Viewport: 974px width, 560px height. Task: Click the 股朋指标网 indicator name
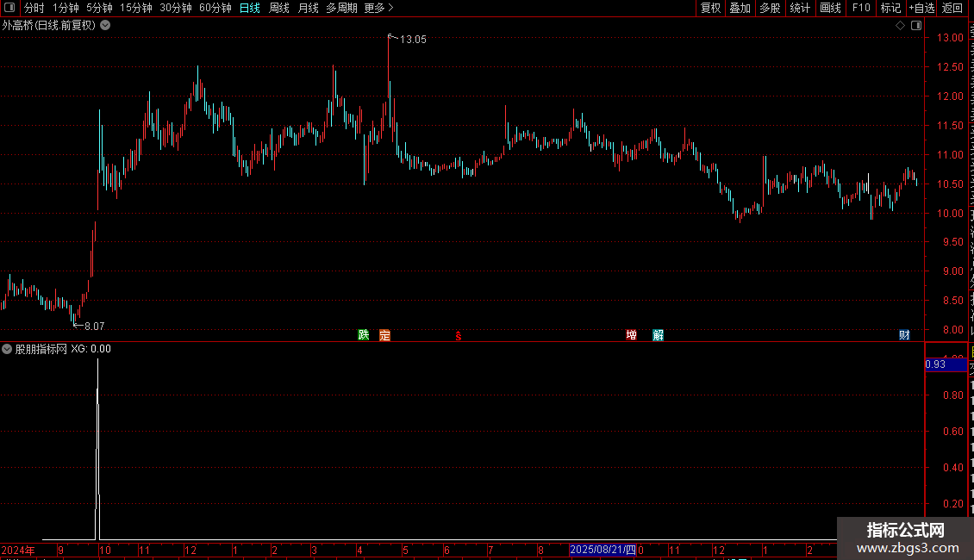[x=41, y=349]
